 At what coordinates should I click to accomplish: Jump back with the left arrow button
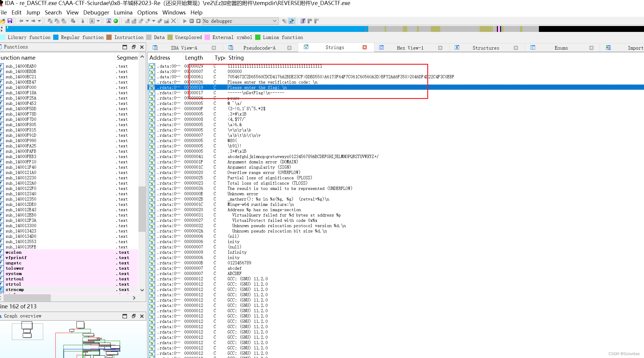pos(21,21)
